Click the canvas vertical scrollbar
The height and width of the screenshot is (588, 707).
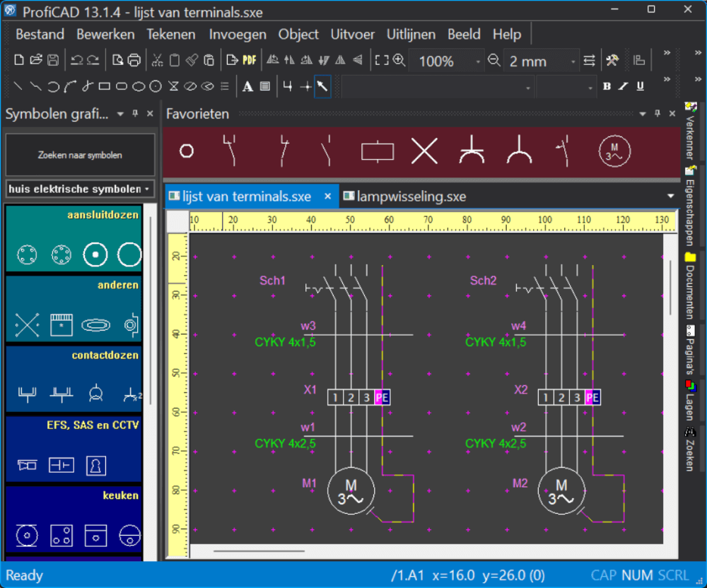[x=670, y=288]
